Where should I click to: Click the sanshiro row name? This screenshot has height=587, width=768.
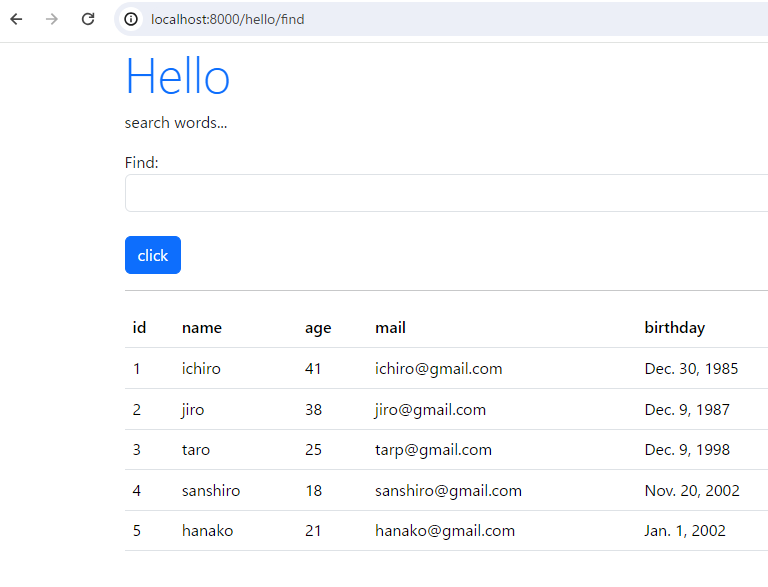(211, 490)
